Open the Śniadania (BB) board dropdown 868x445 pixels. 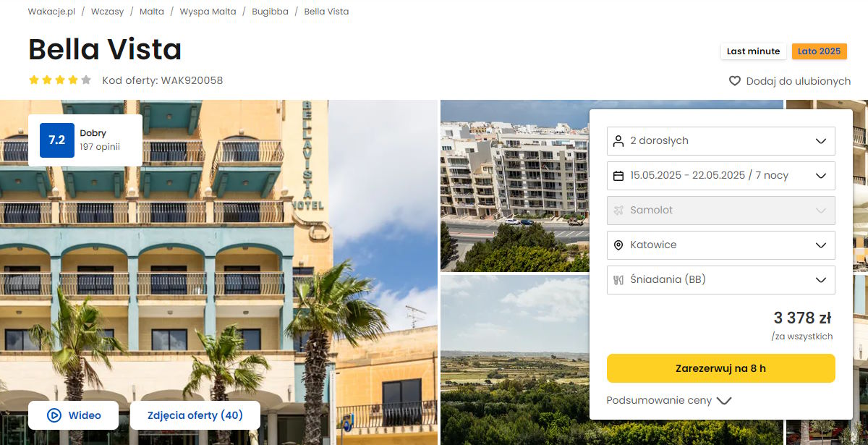(x=721, y=280)
